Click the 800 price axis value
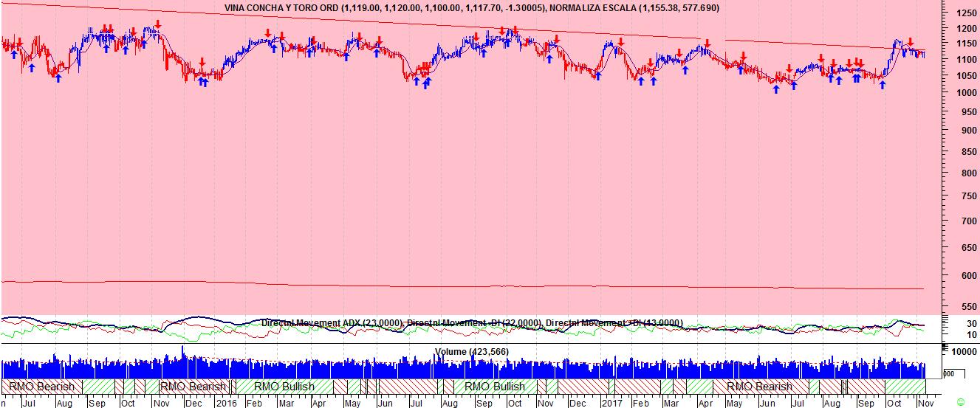 tap(968, 173)
